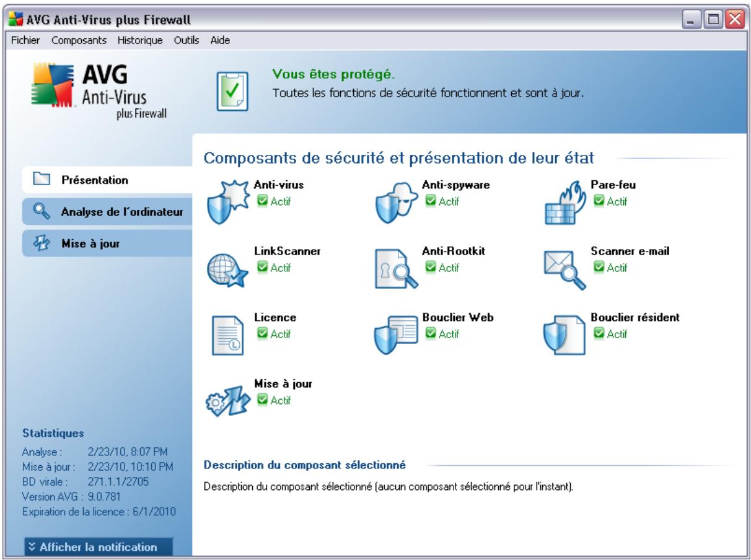Viewport: 751px width, 560px height.
Task: Open the Bouclier Web shield icon
Action: tap(396, 335)
